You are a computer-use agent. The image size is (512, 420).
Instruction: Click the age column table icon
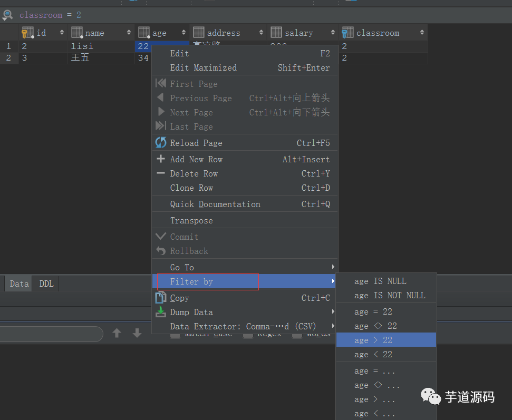(144, 33)
